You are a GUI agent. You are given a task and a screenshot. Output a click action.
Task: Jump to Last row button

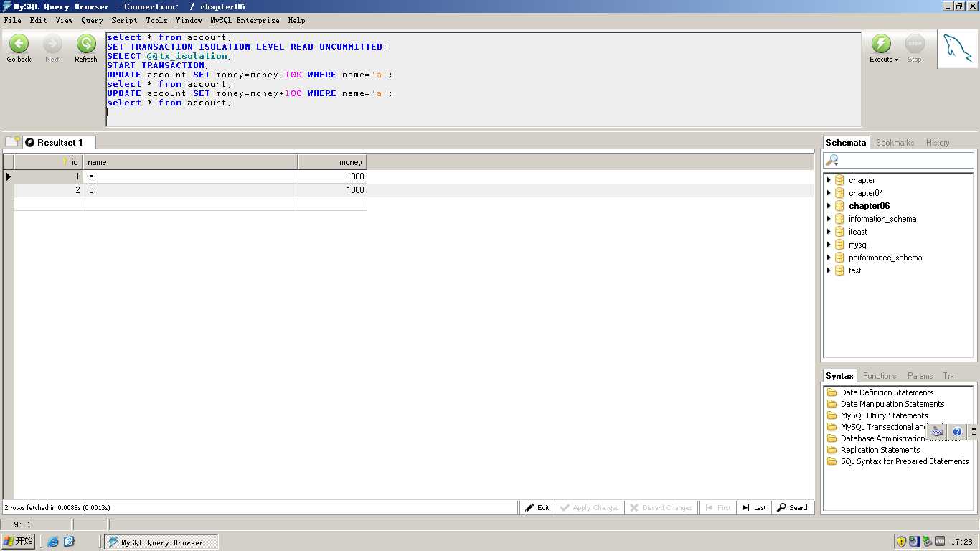click(754, 507)
